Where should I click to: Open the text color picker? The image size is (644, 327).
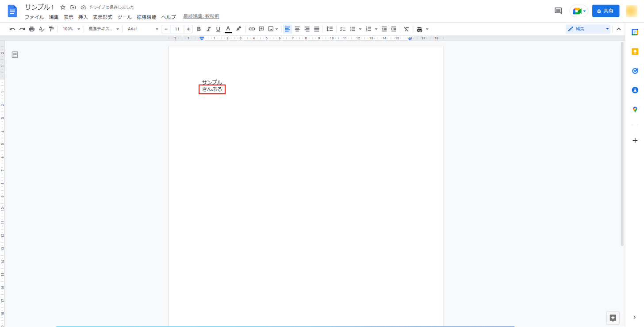(228, 29)
